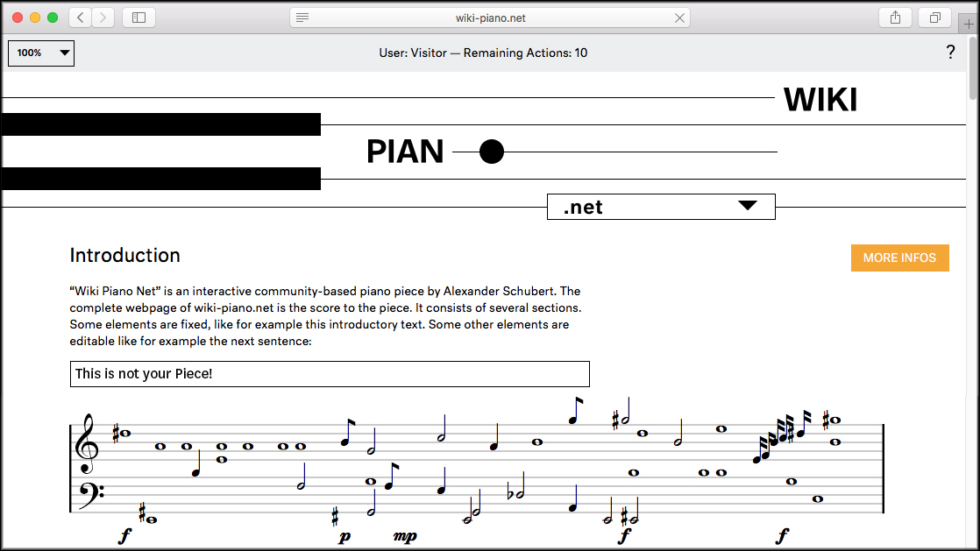The height and width of the screenshot is (551, 980).
Task: Expand the .net dropdown menu
Action: click(x=661, y=207)
